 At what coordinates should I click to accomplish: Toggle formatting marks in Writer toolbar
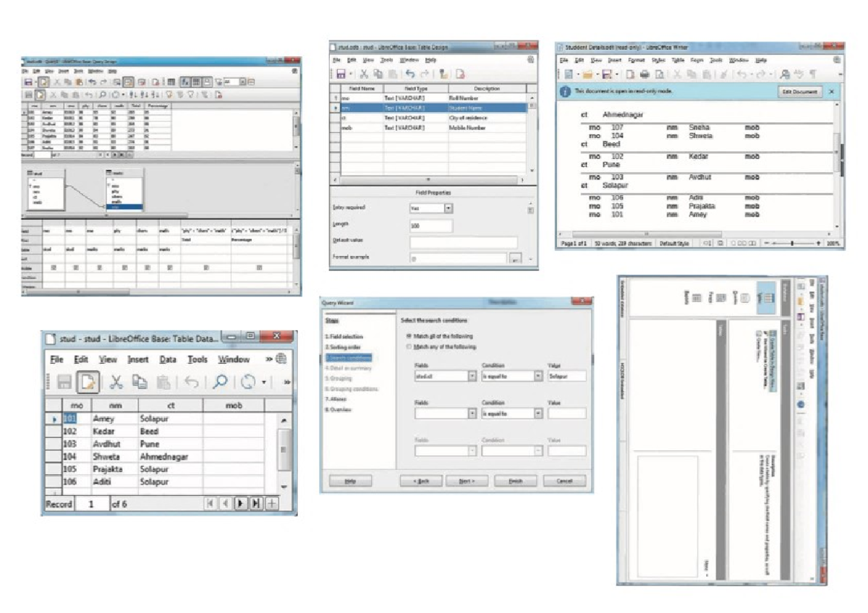coord(812,74)
